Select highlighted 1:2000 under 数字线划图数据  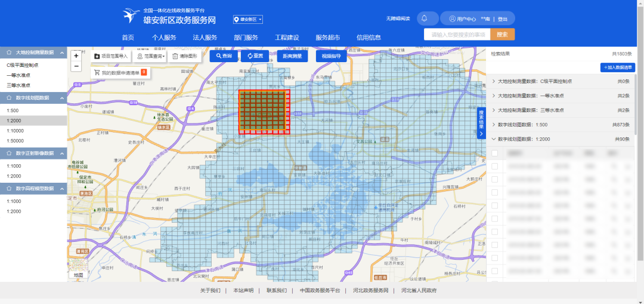point(33,121)
